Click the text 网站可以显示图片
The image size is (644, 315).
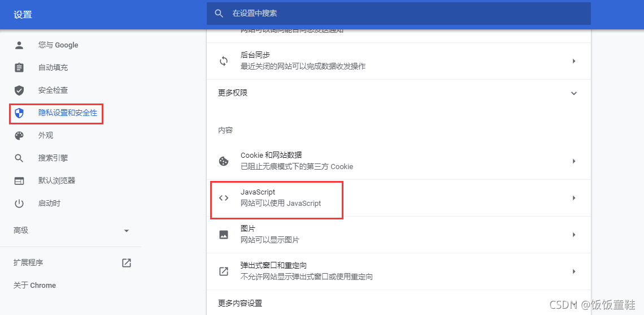[x=270, y=240]
